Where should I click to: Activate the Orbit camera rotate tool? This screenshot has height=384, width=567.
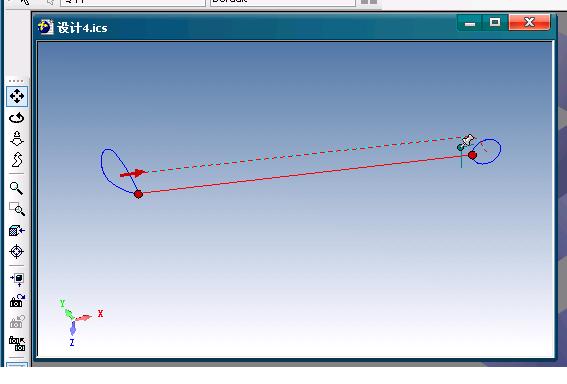click(x=17, y=118)
